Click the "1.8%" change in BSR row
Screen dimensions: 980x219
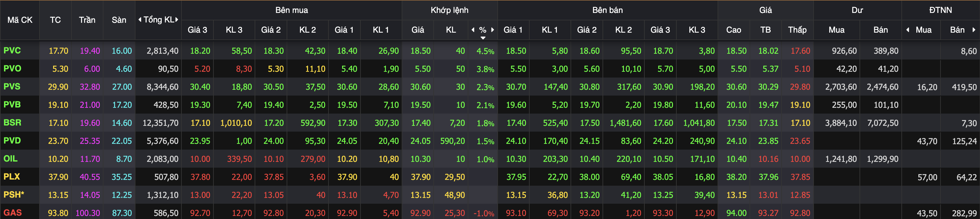tap(485, 123)
